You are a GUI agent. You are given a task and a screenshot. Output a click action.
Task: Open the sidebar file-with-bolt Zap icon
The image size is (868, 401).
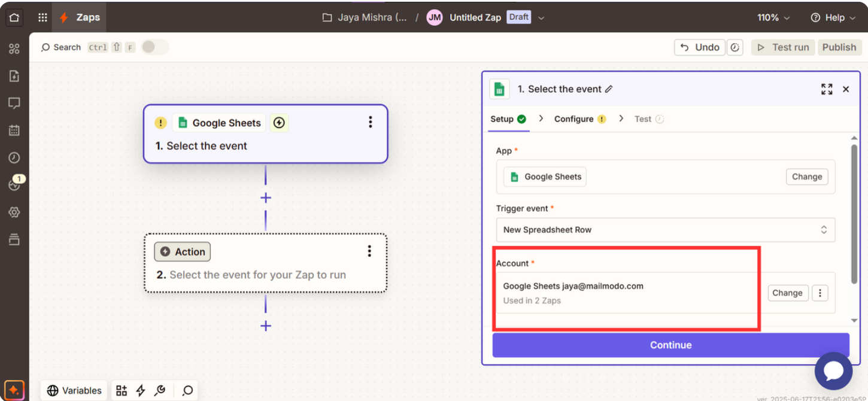(x=14, y=76)
